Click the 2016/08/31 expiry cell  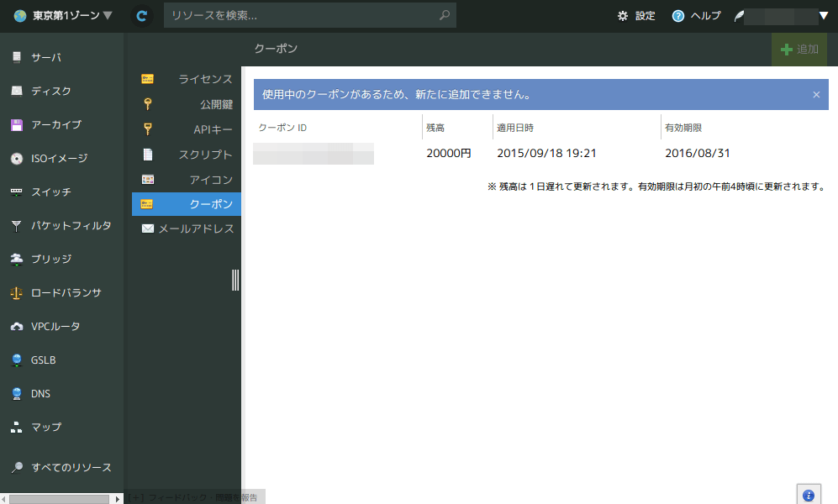(698, 153)
